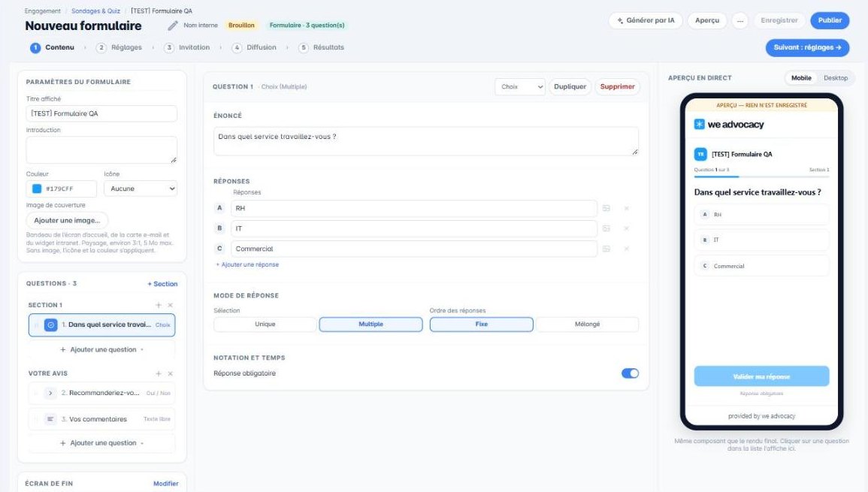Open the Choix question type dropdown

(520, 87)
